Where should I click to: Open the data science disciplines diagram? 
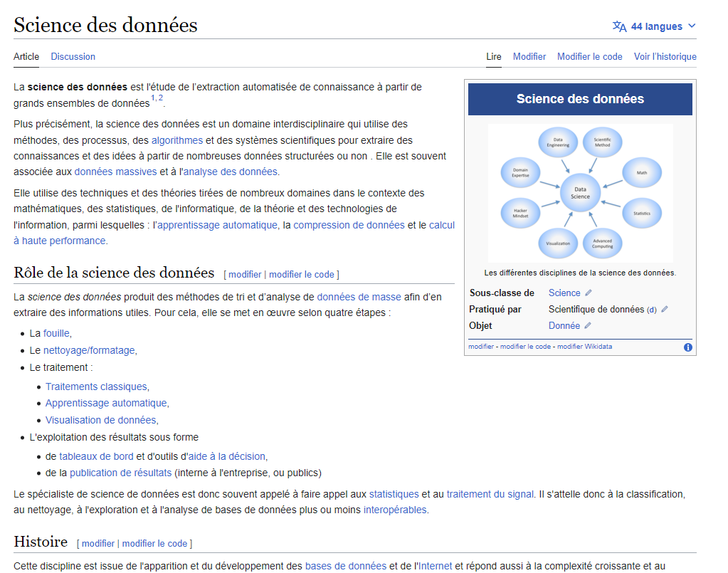[580, 192]
